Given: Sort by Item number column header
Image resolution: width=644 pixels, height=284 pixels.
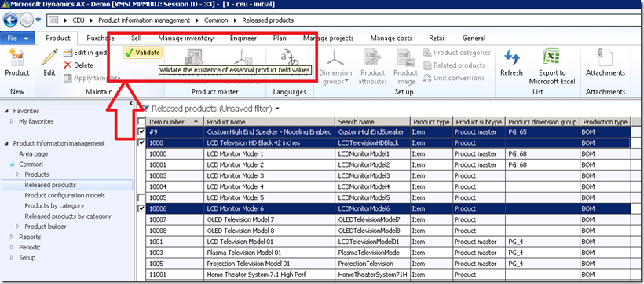Looking at the screenshot, I should [175, 121].
